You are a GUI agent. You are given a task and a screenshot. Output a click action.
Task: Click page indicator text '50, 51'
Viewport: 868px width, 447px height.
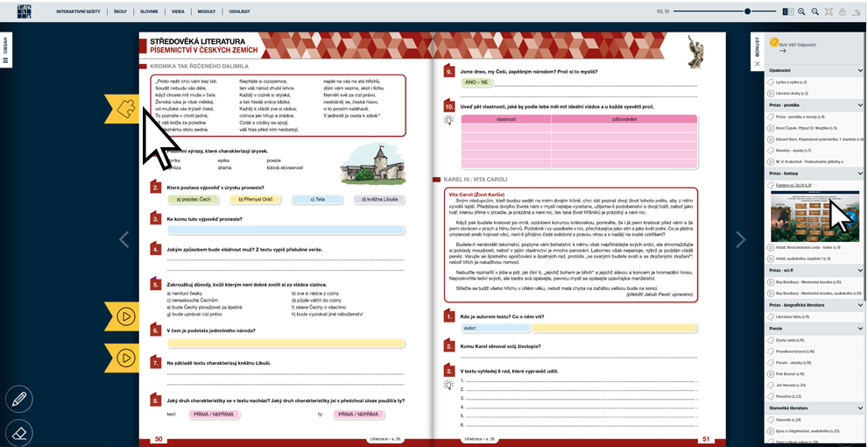coord(663,11)
